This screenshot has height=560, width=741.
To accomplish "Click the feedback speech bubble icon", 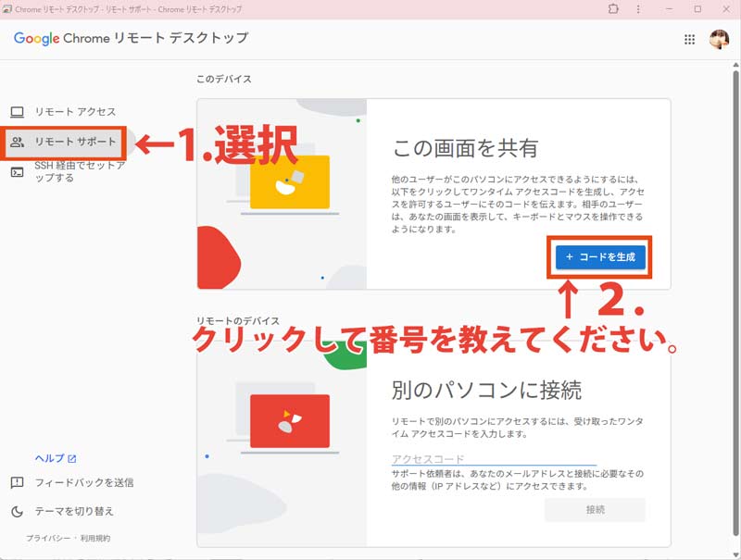I will [x=17, y=482].
